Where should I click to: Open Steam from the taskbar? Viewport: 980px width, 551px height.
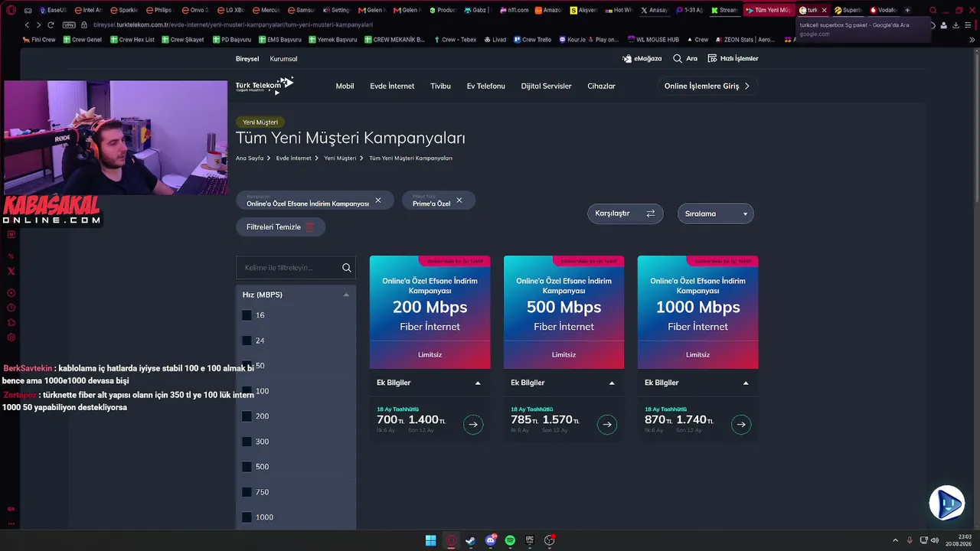click(470, 540)
